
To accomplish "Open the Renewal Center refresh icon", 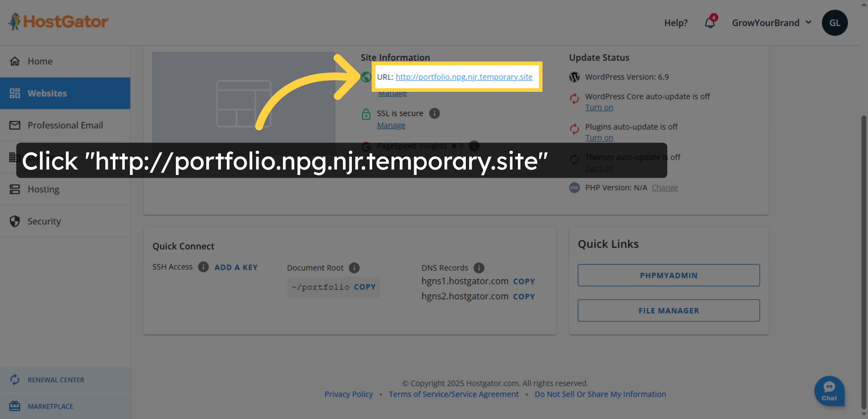I will coord(14,380).
